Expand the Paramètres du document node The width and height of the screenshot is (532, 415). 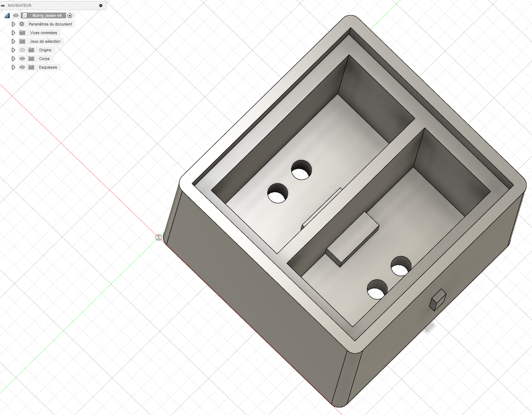tap(13, 24)
